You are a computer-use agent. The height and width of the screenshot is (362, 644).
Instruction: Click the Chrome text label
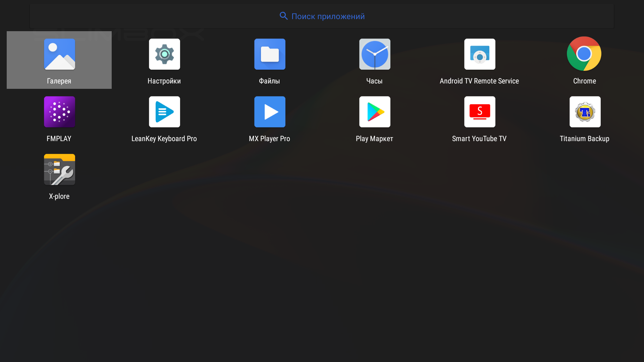click(584, 81)
